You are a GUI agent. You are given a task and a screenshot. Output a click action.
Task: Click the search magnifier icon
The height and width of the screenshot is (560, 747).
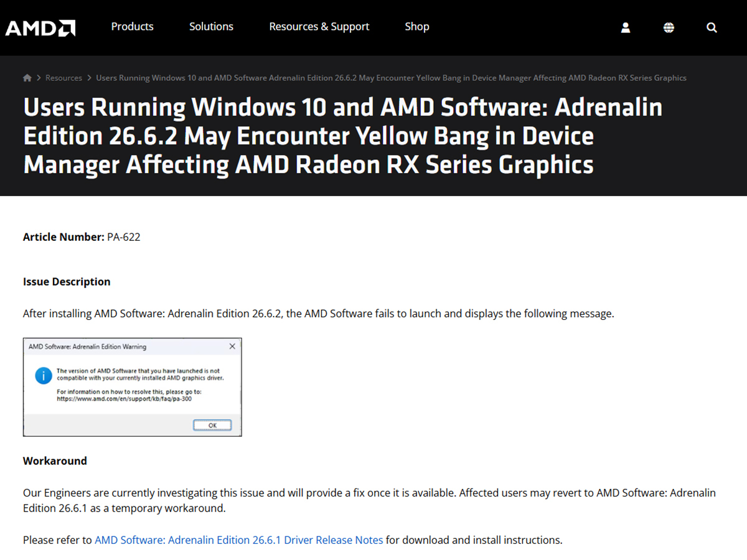click(712, 27)
